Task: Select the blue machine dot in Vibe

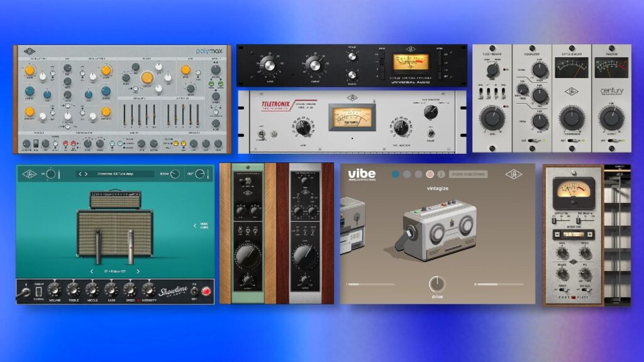Action: pos(396,174)
